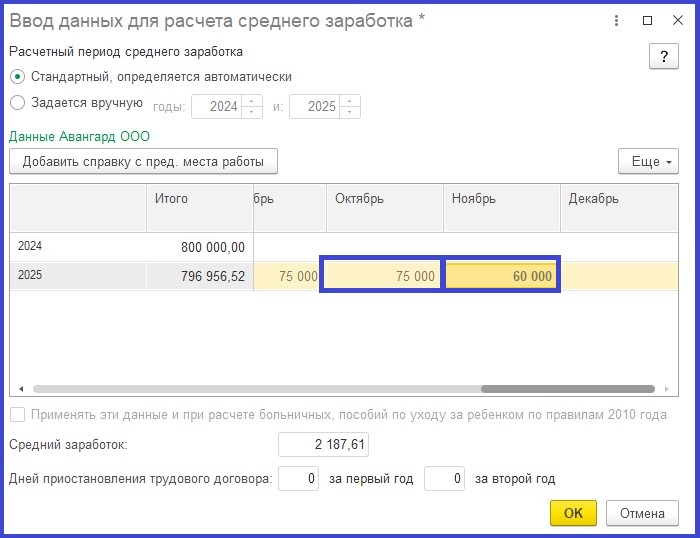Expand the Еще dropdown menu
This screenshot has height=538, width=700.
648,161
